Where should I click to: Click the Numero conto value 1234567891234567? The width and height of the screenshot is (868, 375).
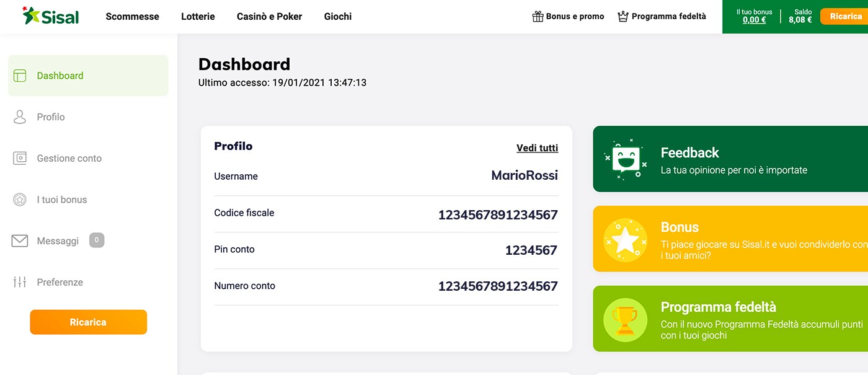tap(498, 286)
